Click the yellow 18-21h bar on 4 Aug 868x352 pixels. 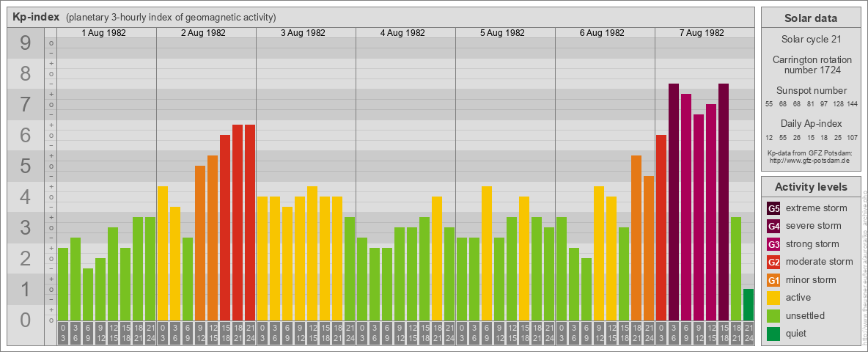(x=437, y=258)
